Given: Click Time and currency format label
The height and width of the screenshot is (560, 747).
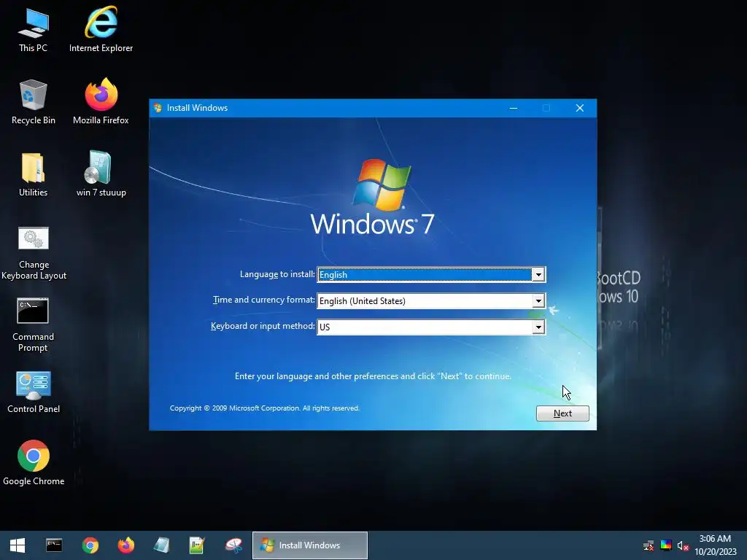Looking at the screenshot, I should click(x=263, y=300).
